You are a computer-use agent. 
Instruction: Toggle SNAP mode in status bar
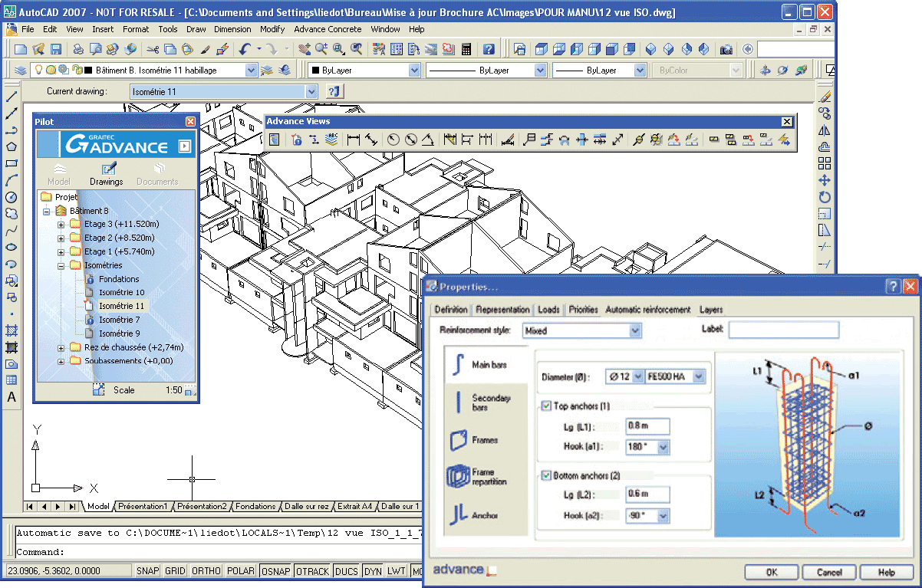point(148,571)
